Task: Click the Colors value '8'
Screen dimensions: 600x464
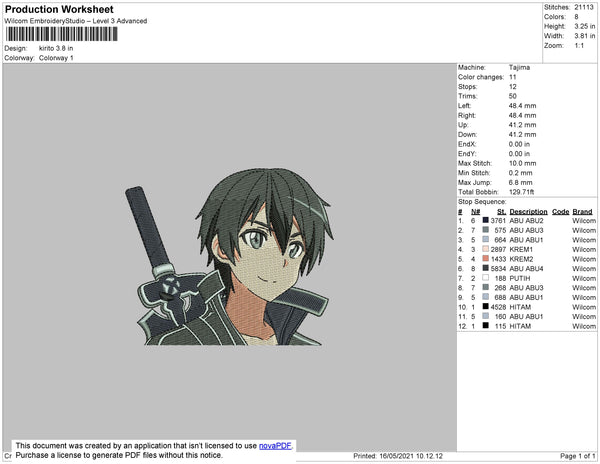Action: 576,17
